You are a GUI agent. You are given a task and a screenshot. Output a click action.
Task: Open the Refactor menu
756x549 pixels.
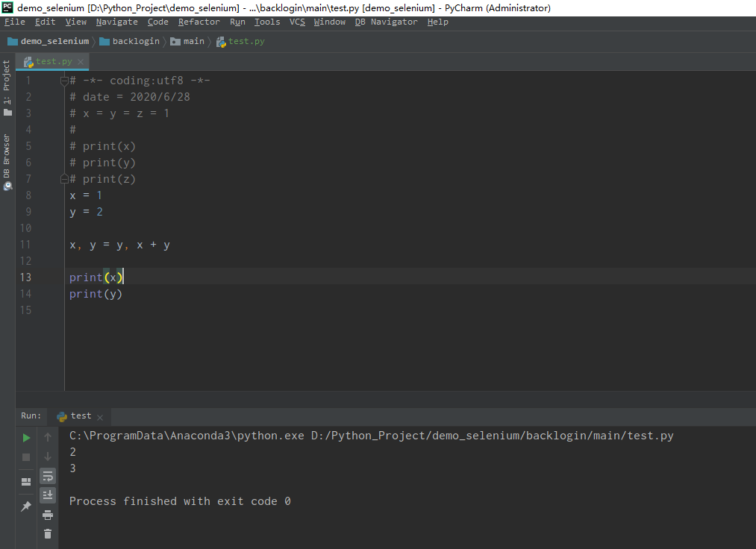[x=199, y=22]
